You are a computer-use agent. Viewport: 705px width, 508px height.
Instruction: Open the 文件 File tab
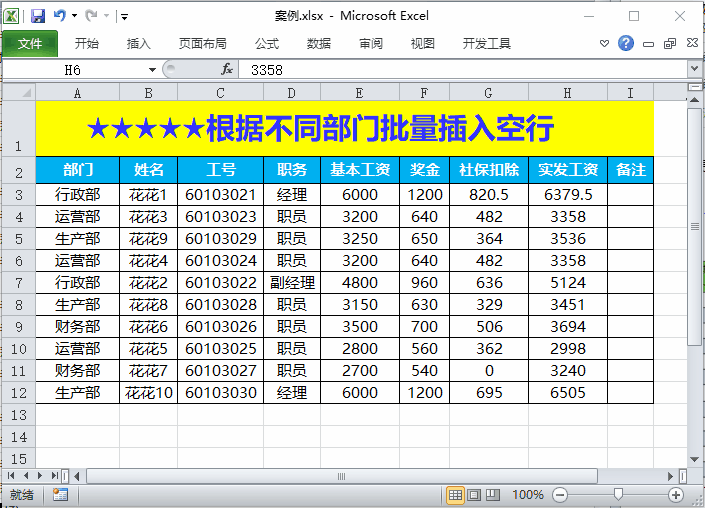coord(30,44)
